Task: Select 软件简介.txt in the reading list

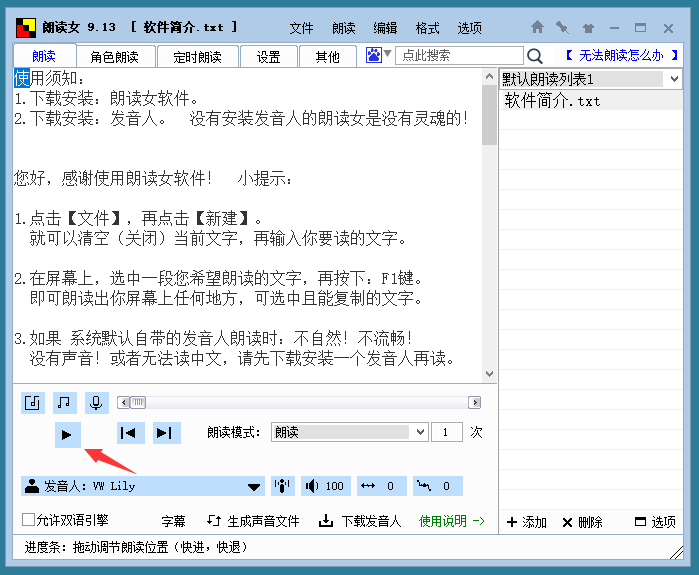Action: [591, 101]
